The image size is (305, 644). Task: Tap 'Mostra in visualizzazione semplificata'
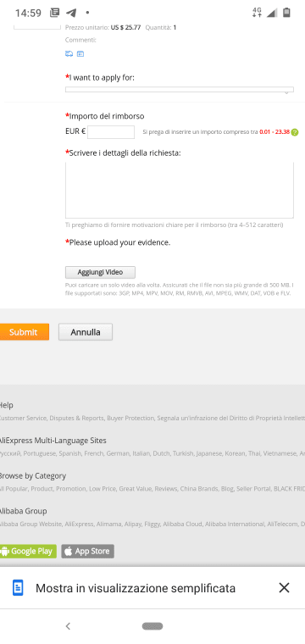[136, 588]
